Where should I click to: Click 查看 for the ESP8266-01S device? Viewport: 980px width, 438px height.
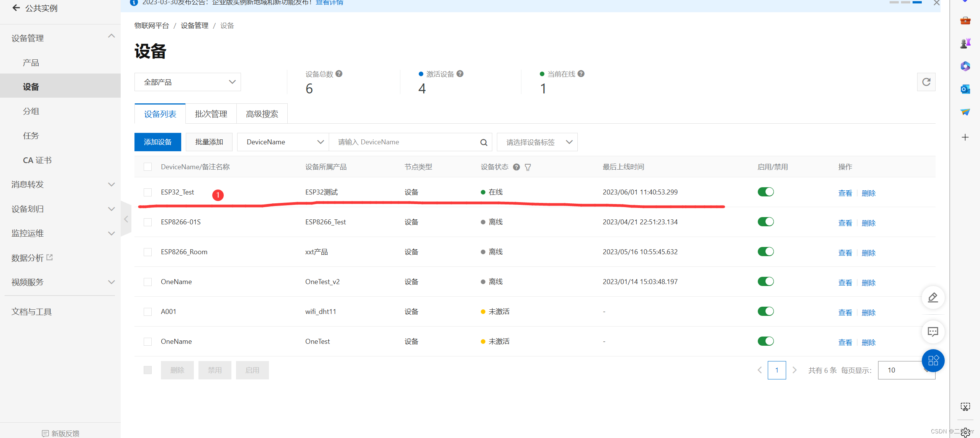pos(844,223)
